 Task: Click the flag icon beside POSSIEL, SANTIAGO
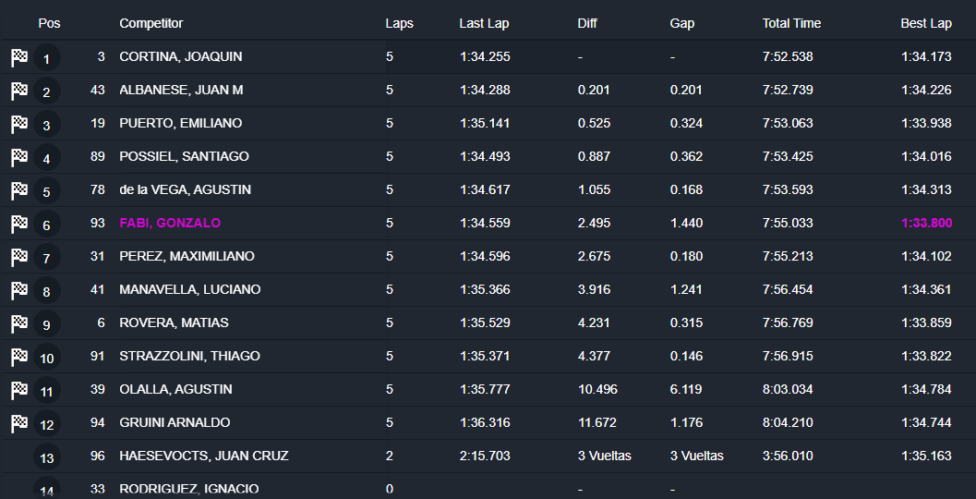[19, 157]
